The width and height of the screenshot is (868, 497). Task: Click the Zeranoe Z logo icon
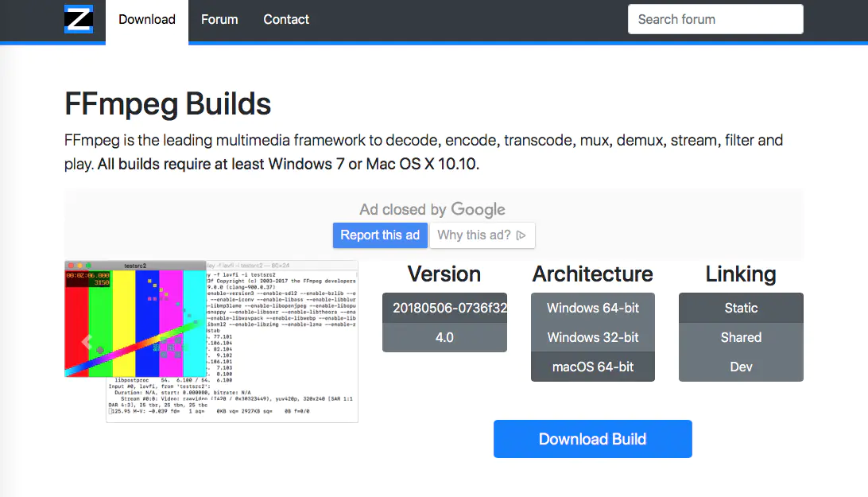[x=79, y=19]
